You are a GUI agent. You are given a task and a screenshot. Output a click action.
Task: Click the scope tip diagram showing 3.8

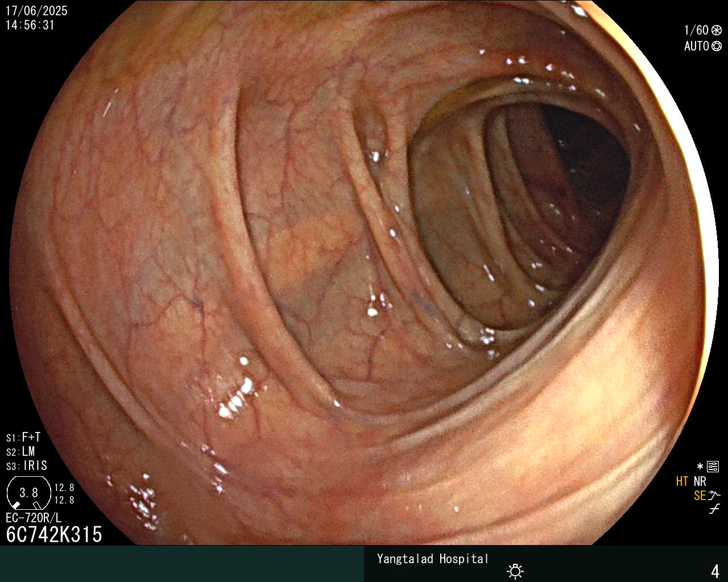click(28, 493)
